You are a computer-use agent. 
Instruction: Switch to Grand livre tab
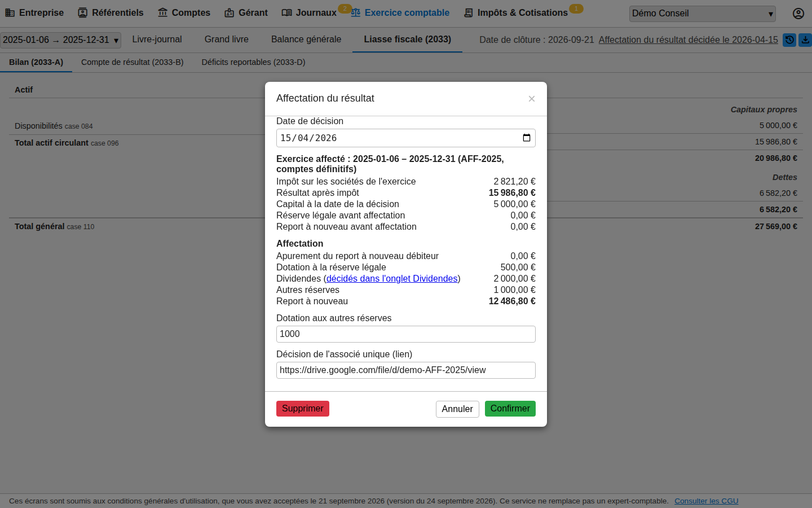[227, 40]
